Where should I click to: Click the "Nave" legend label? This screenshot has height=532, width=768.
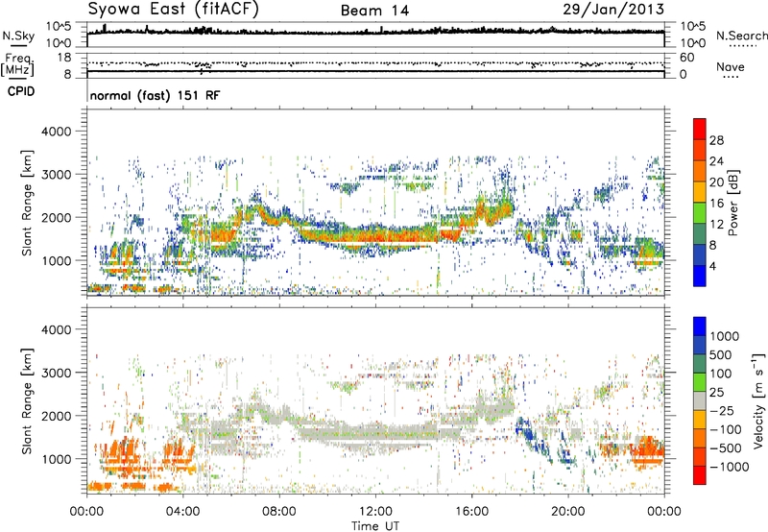point(731,66)
